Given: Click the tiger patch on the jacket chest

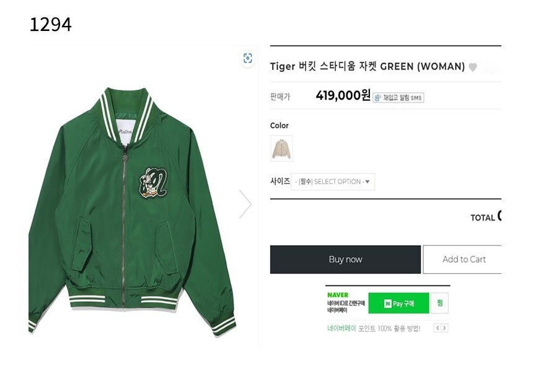Looking at the screenshot, I should [152, 184].
